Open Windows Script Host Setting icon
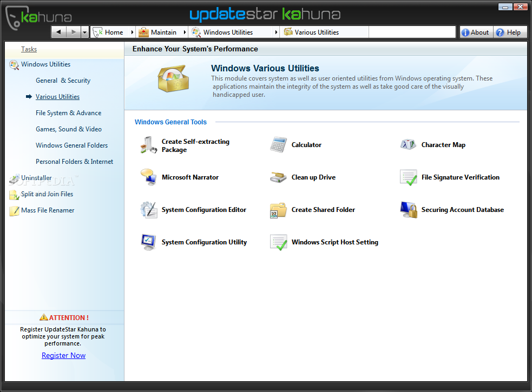The width and height of the screenshot is (532, 392). 278,242
